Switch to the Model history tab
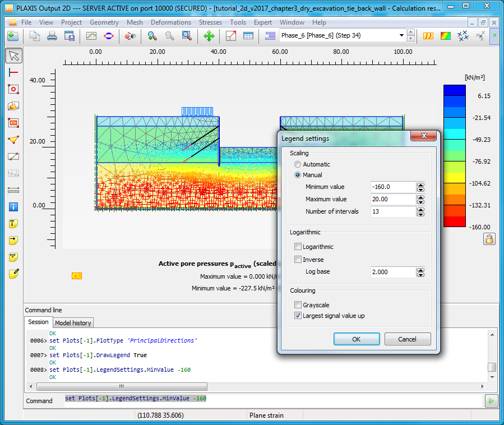This screenshot has height=425, width=504. pos(73,323)
